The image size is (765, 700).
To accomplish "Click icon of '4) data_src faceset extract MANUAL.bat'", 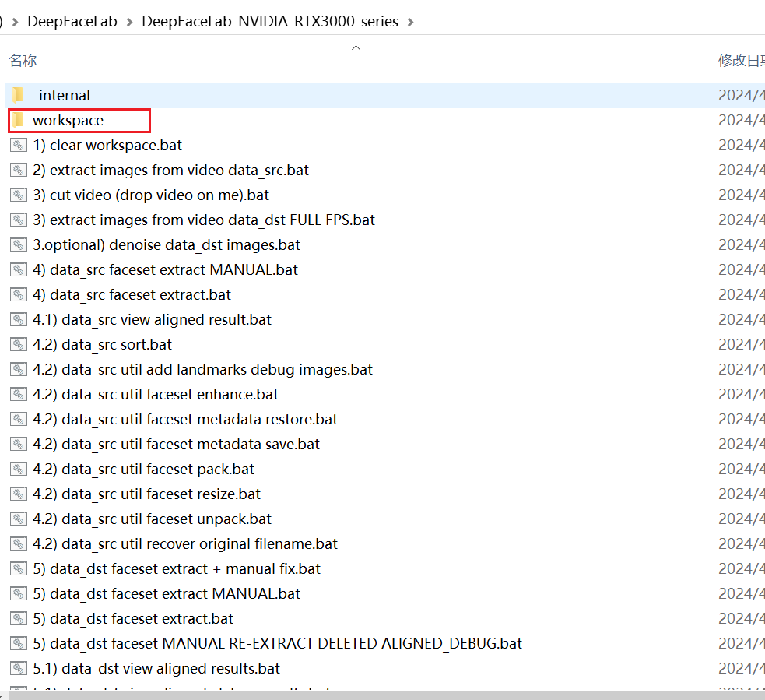I will [19, 269].
